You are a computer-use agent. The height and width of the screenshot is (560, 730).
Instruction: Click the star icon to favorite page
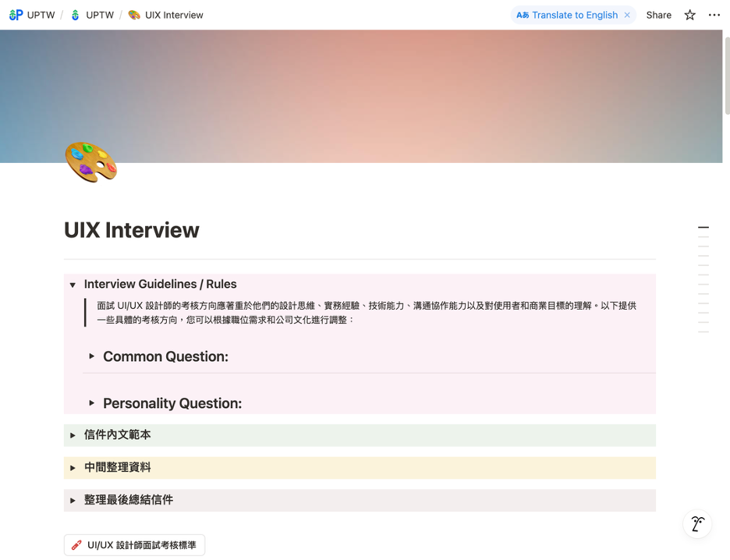[689, 15]
